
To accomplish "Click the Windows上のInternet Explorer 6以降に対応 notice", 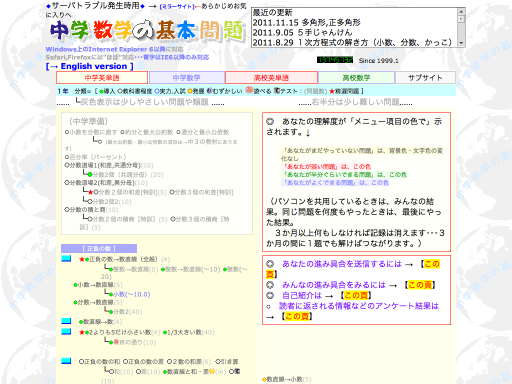I will pos(114,49).
